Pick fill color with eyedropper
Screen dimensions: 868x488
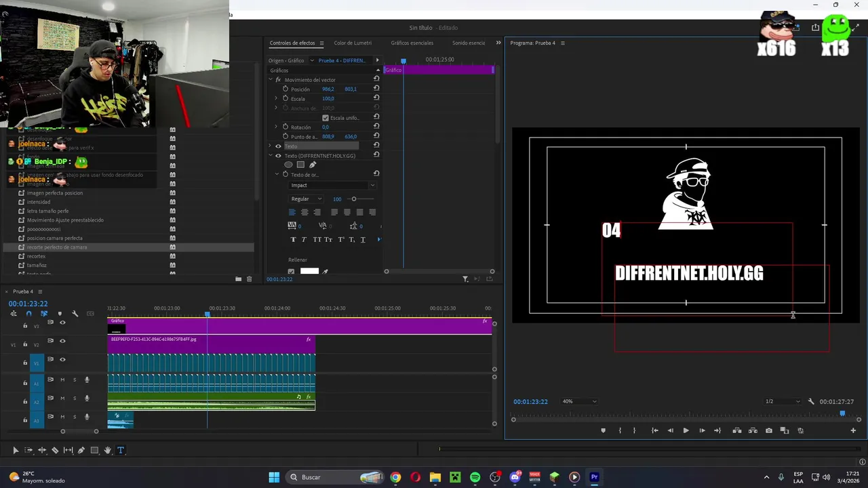[325, 272]
